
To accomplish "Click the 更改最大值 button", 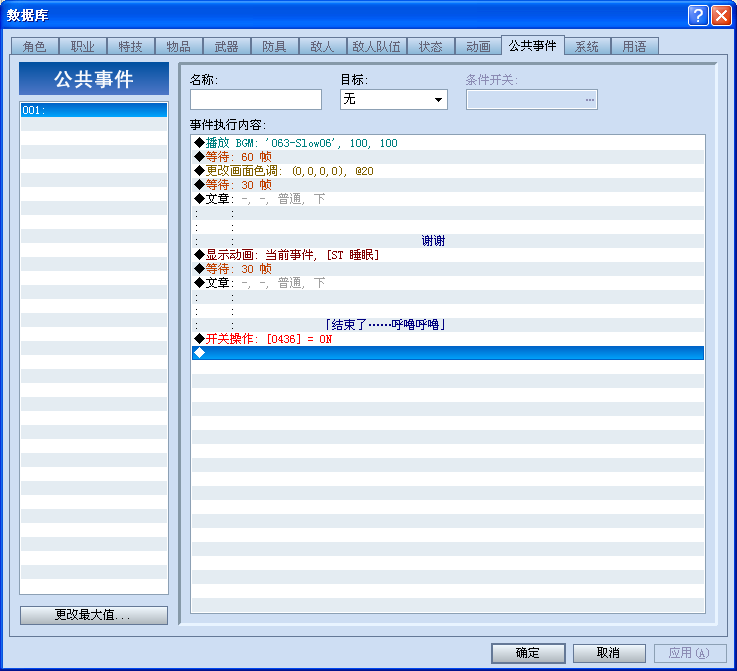I will pos(94,615).
